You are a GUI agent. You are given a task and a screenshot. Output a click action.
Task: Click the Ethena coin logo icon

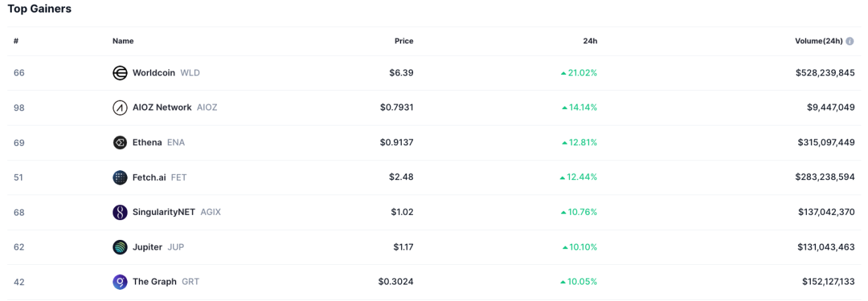tap(120, 143)
